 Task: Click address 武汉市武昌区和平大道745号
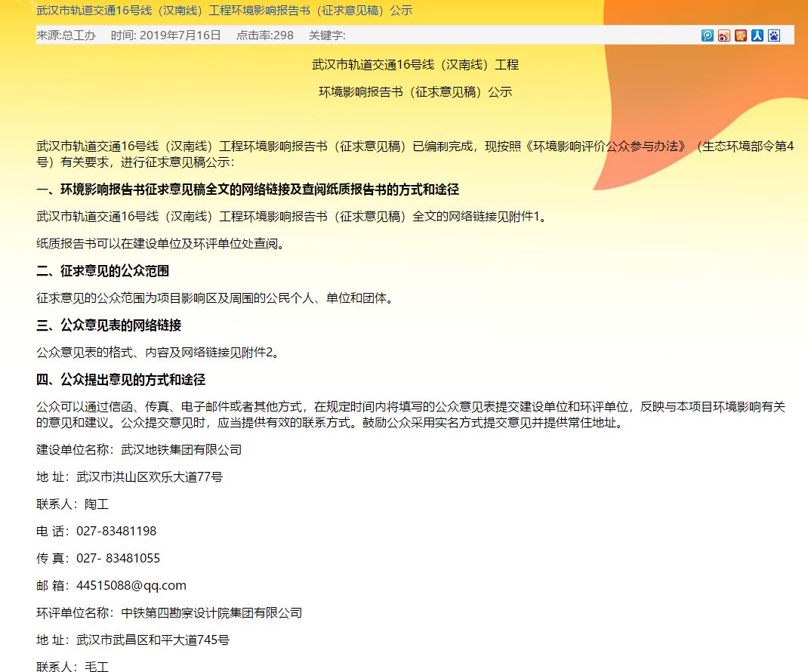click(153, 640)
